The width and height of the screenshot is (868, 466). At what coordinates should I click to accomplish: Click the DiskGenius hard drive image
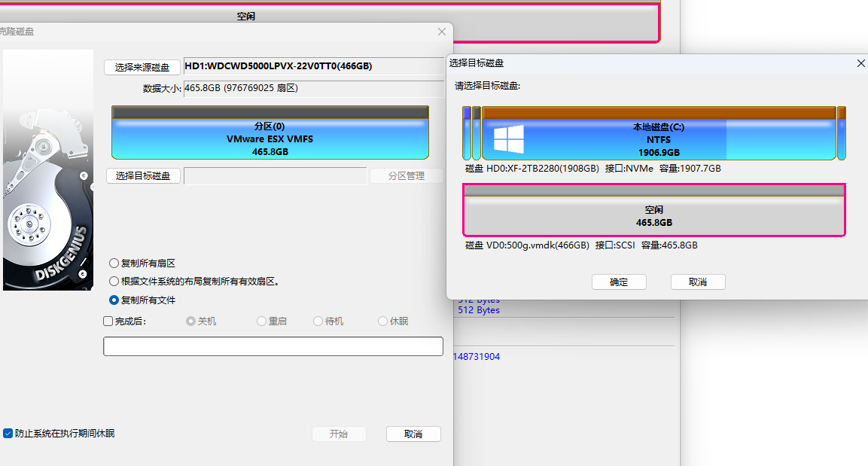click(x=48, y=170)
